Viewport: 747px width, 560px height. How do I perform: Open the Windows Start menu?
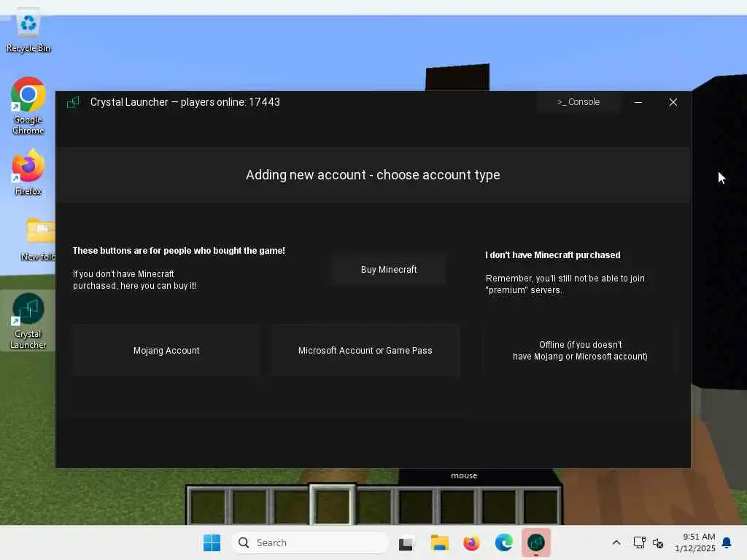coord(212,542)
